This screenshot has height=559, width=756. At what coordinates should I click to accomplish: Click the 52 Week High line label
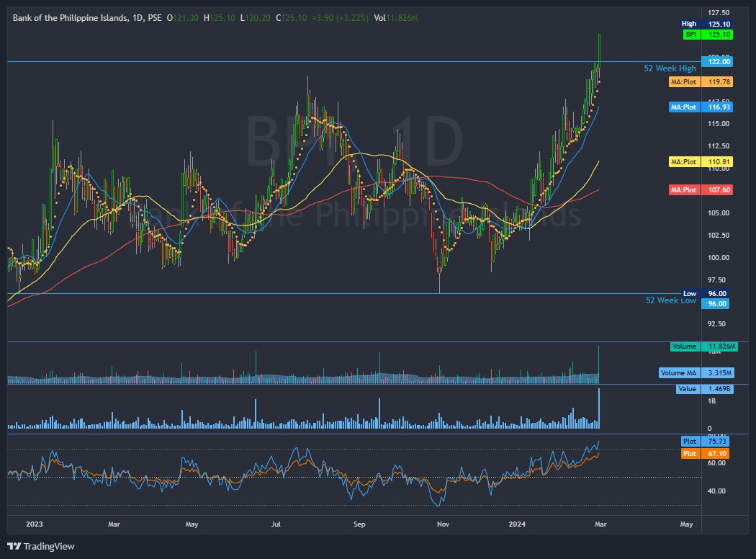point(670,68)
